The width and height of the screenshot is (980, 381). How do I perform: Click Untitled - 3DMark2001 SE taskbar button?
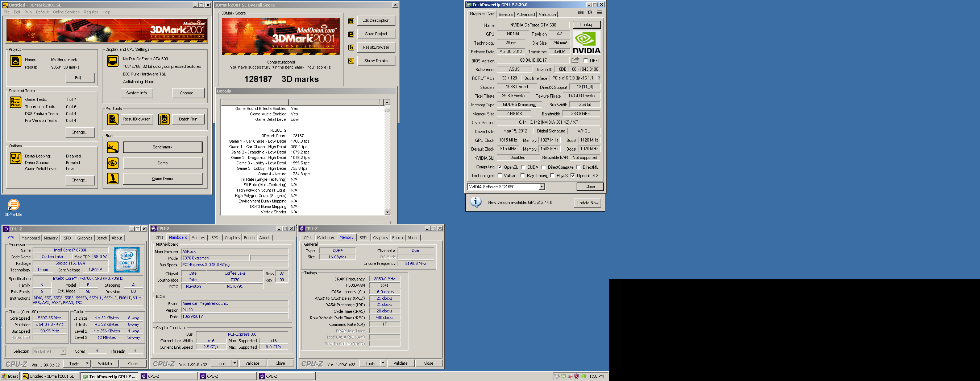point(50,376)
